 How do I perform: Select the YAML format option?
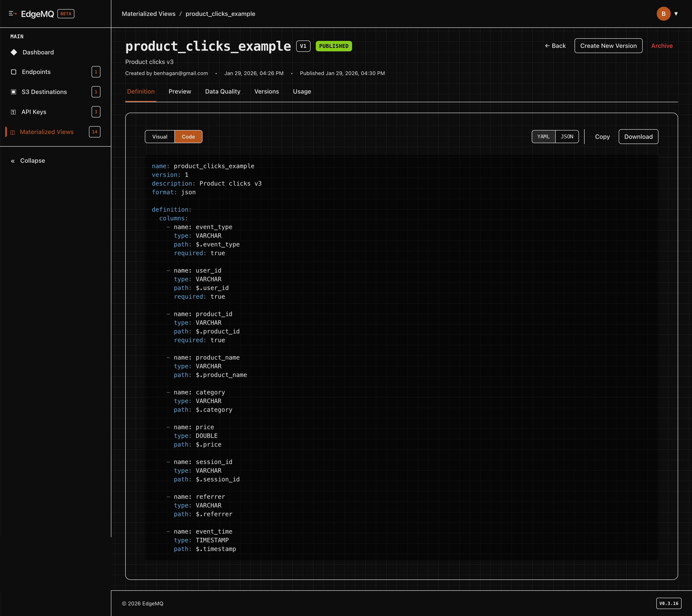pyautogui.click(x=543, y=136)
